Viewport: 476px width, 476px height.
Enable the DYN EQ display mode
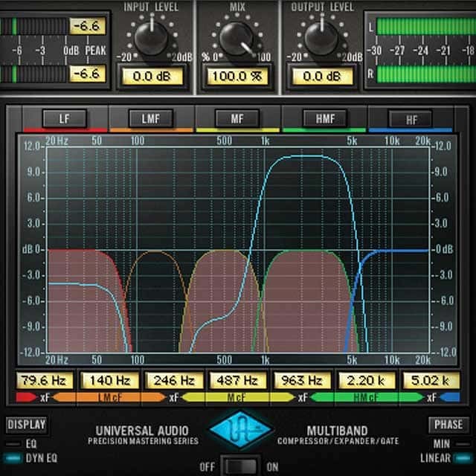coord(14,458)
